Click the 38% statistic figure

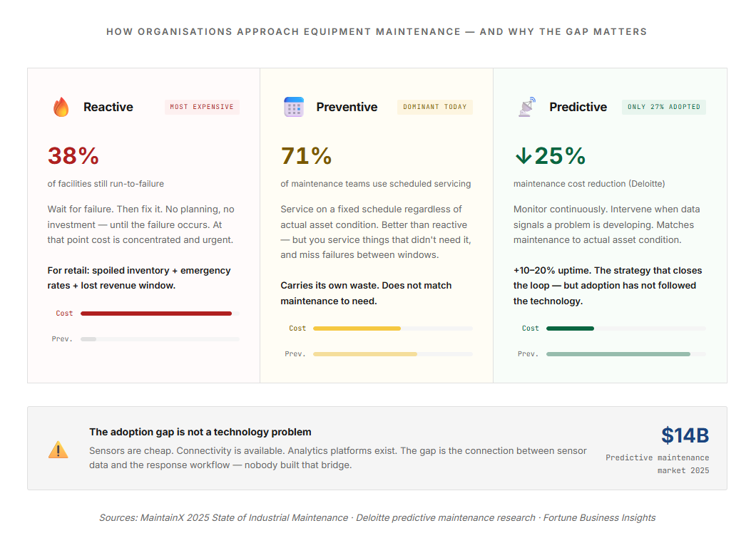click(x=73, y=156)
